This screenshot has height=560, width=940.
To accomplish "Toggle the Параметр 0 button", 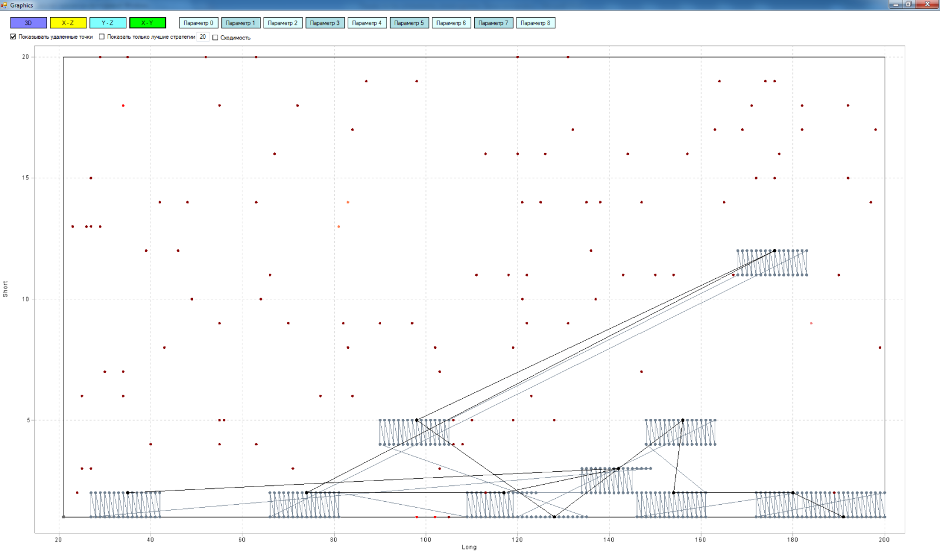I will pyautogui.click(x=199, y=23).
